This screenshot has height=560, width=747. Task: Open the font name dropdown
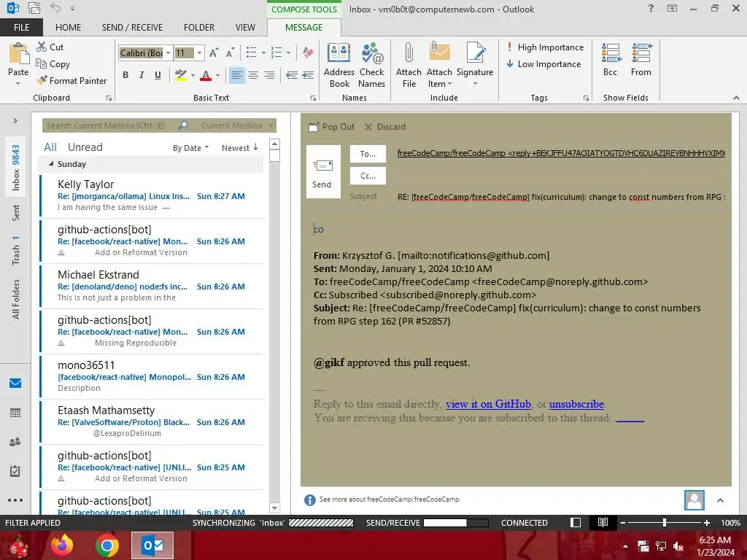tap(169, 52)
